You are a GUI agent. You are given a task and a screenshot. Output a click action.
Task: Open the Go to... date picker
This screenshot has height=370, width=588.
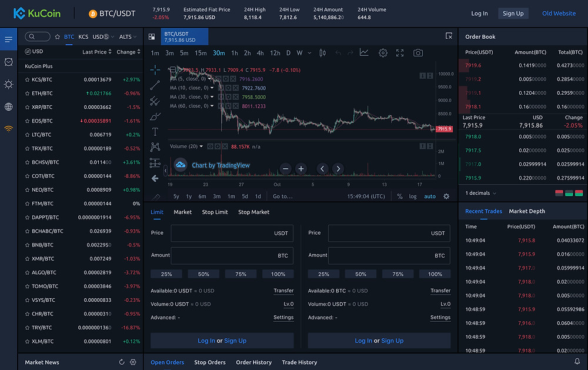[282, 196]
